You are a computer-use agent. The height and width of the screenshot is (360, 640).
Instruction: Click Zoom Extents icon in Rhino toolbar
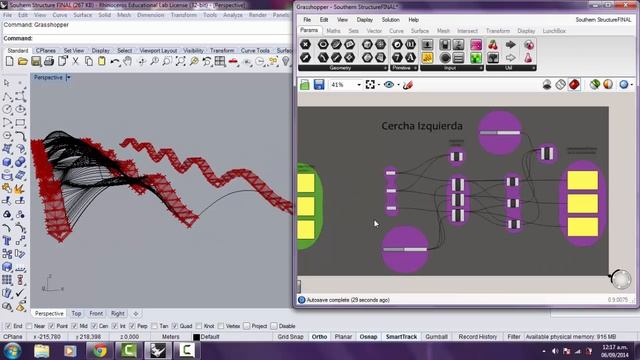tap(180, 62)
